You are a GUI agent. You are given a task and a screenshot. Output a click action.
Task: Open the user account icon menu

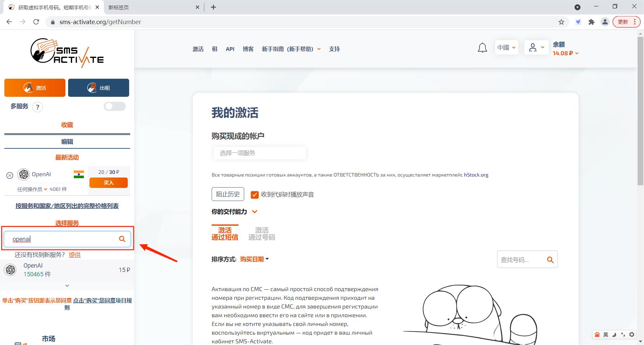tap(536, 48)
